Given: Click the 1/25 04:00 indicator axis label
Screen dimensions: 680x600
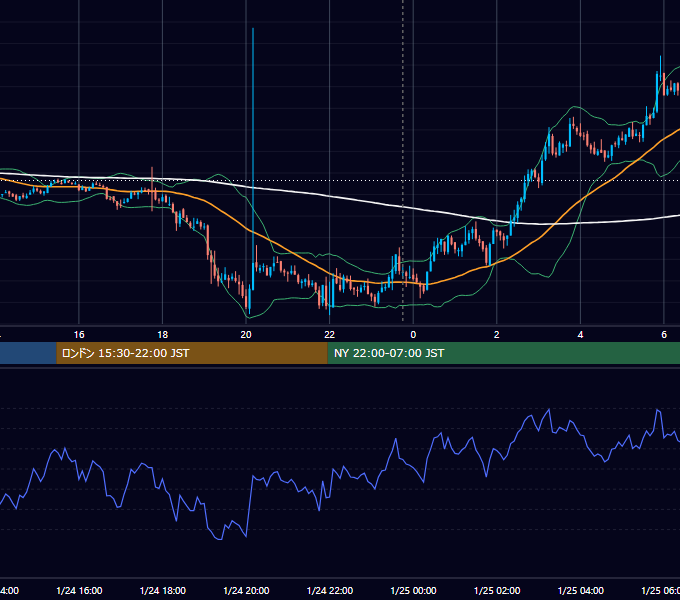Looking at the screenshot, I should [581, 591].
